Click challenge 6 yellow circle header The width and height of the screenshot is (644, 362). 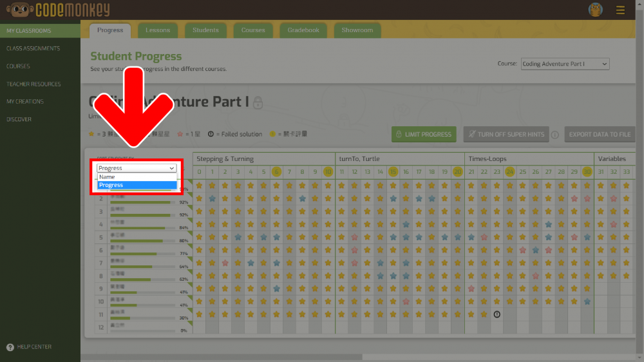(276, 172)
